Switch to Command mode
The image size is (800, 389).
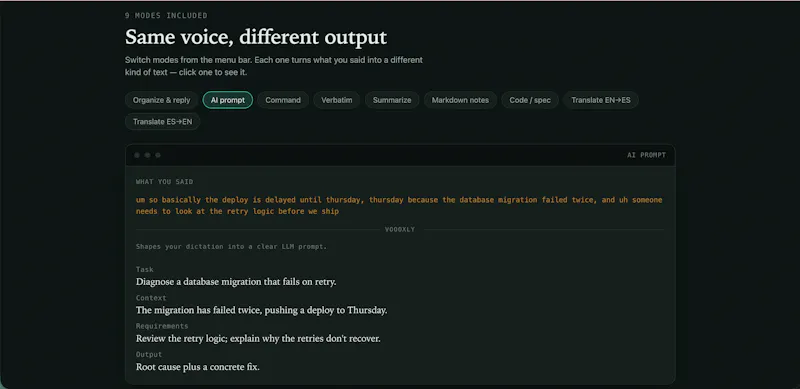(283, 100)
